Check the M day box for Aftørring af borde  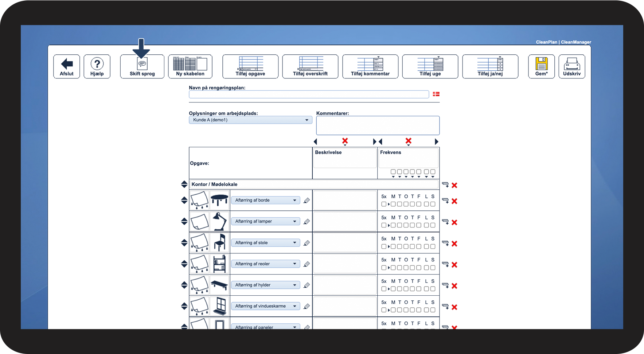tap(393, 204)
